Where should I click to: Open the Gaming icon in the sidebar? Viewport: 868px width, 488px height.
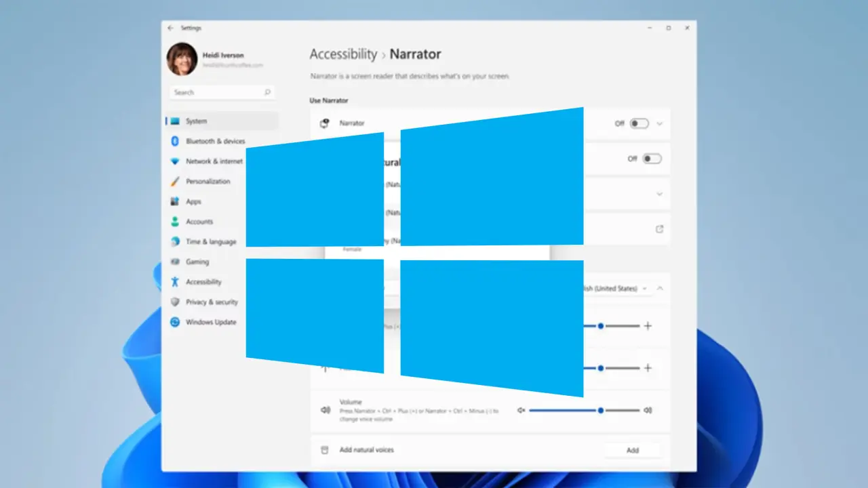coord(174,262)
